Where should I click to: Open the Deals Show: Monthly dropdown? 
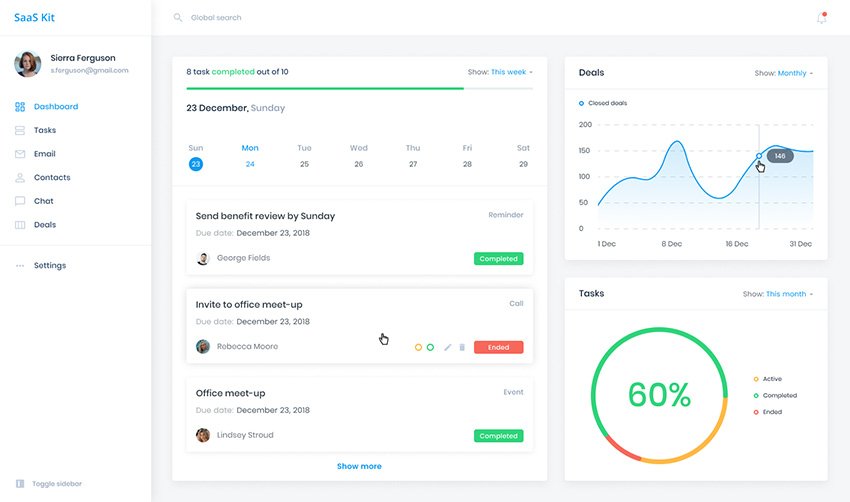point(783,73)
